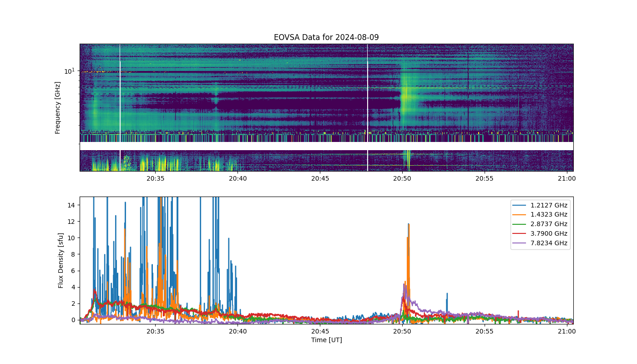Select the Flux Density [sfu] axis label
The height and width of the screenshot is (364, 637).
[61, 260]
